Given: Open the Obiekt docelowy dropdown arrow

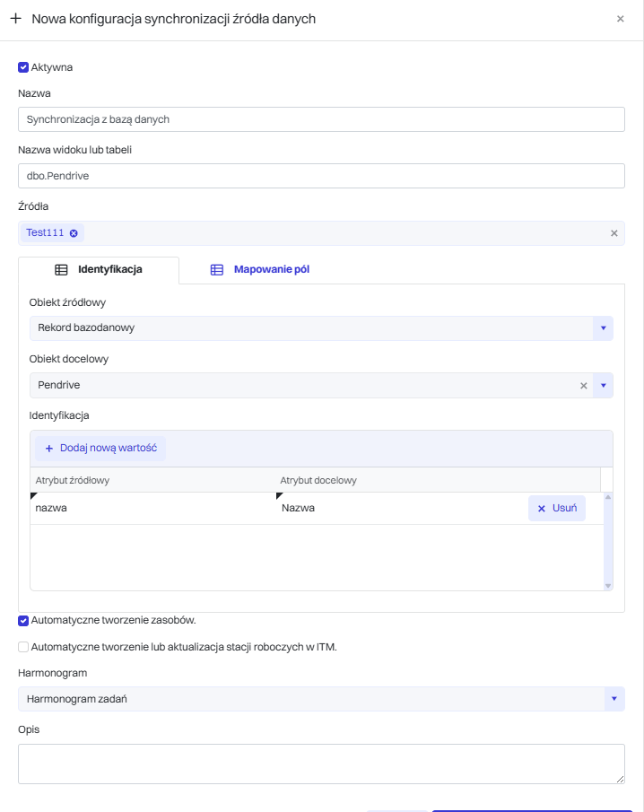Looking at the screenshot, I should point(603,385).
